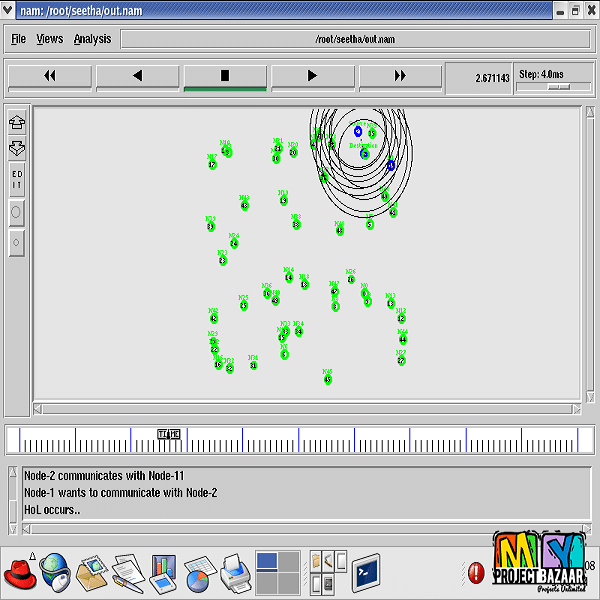Click the fast forward button
The width and height of the screenshot is (600, 600).
tap(400, 76)
